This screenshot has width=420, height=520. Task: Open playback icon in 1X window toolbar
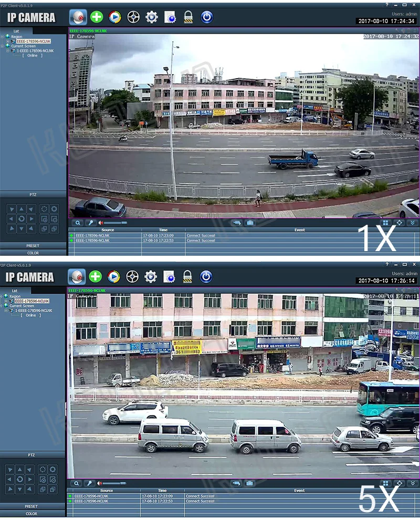(x=115, y=17)
